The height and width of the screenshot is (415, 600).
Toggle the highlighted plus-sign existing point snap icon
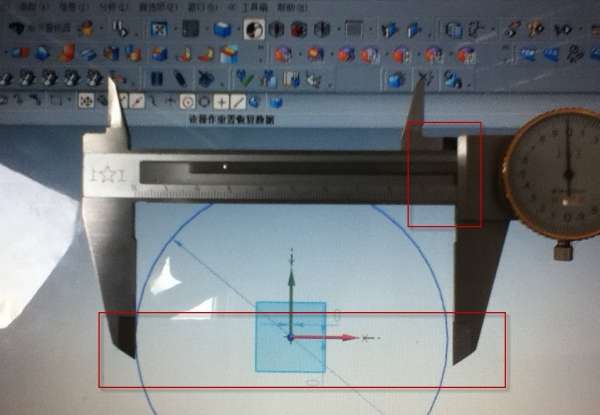tap(221, 102)
